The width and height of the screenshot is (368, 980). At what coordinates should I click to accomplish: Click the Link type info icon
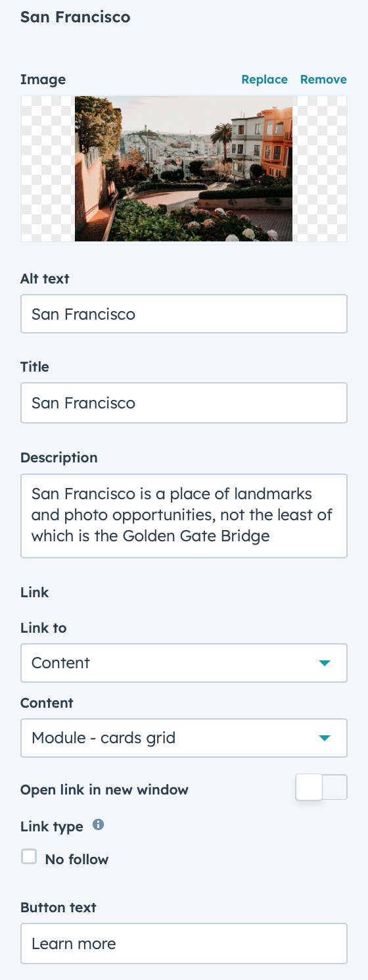pyautogui.click(x=99, y=823)
